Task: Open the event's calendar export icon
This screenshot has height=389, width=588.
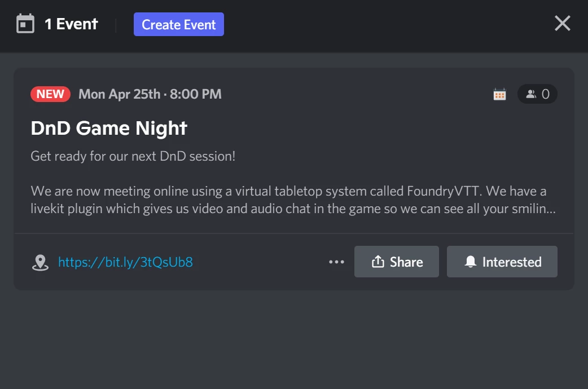Action: [x=499, y=94]
